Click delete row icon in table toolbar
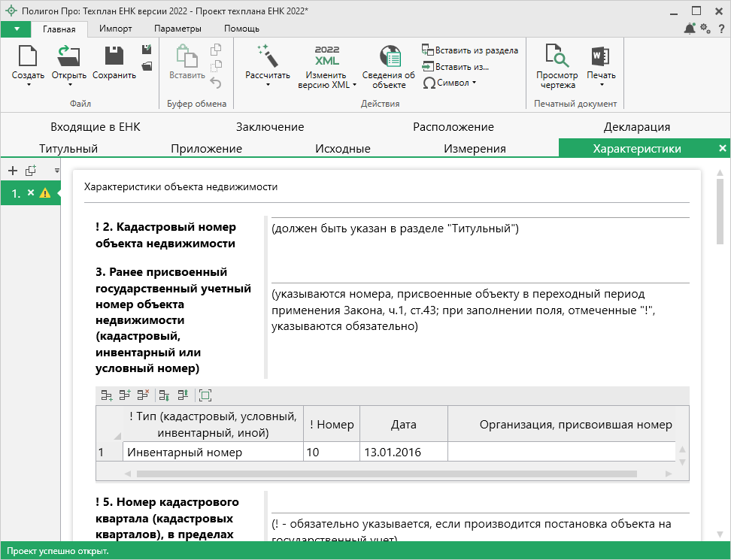The height and width of the screenshot is (560, 731). (144, 395)
